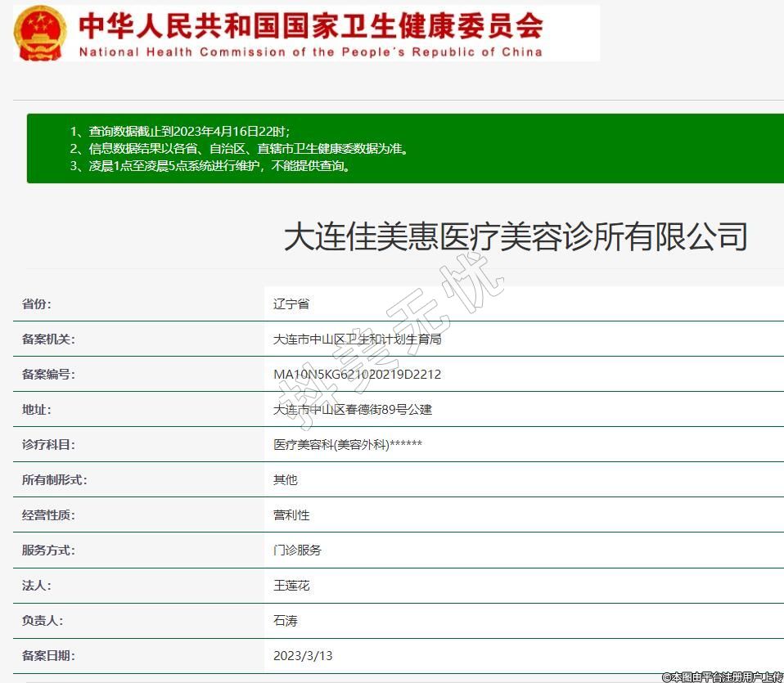Screen dimensions: 784x683
Task: Click the upload notice at bottom right
Action: tap(722, 676)
